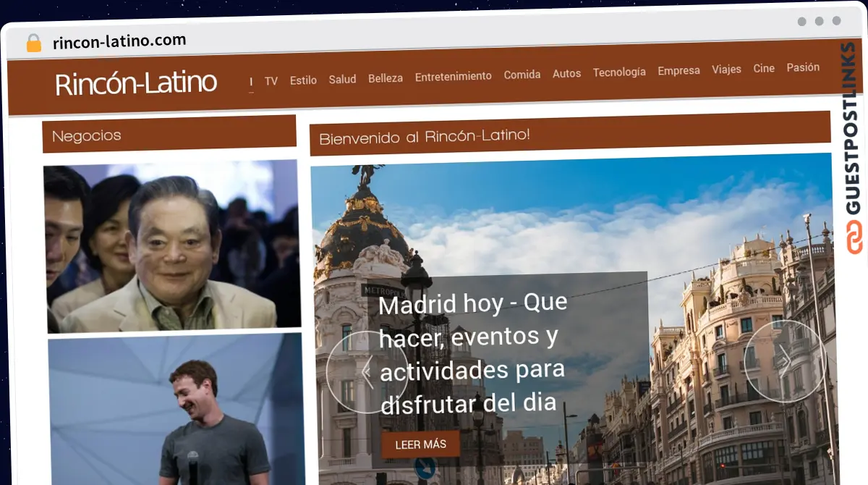
Task: Click the rincon-latino.com address bar
Action: pyautogui.click(x=118, y=41)
